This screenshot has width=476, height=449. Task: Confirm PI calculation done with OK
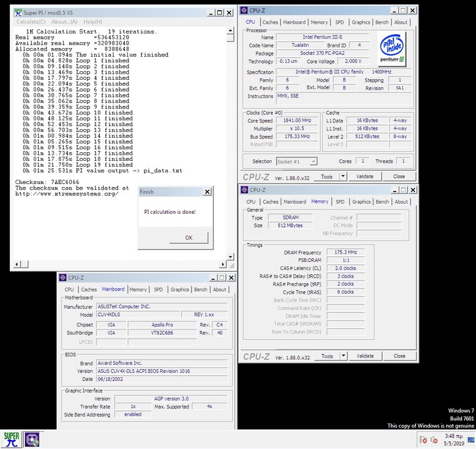(188, 238)
